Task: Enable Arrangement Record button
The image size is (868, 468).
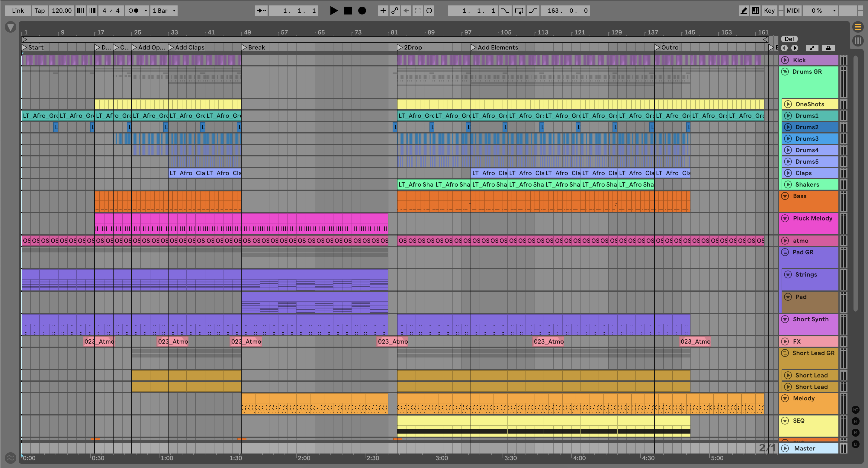Action: (362, 11)
